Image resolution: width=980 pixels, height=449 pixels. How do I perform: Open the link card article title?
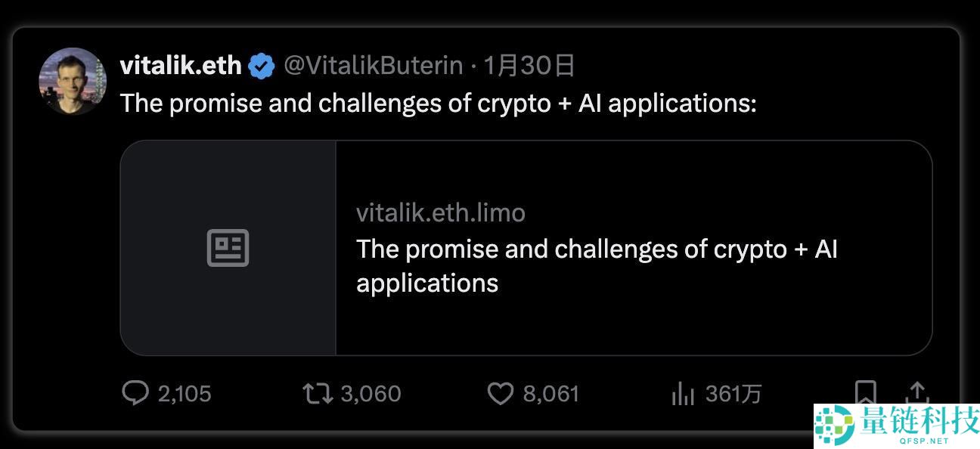coord(597,265)
